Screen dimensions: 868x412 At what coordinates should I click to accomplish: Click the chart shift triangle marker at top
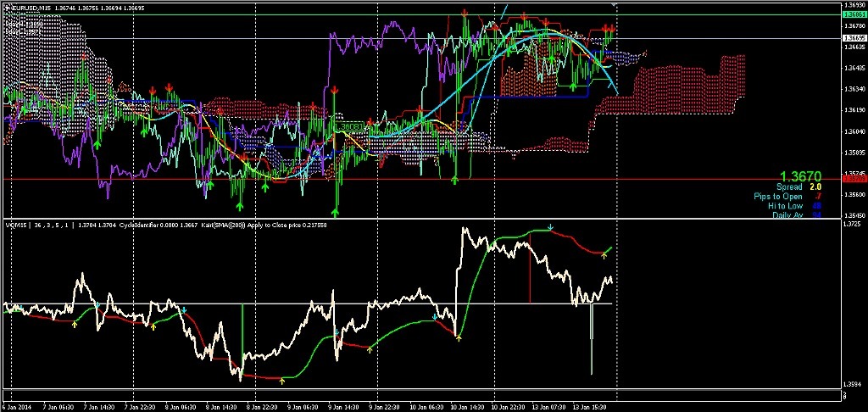(614, 3)
